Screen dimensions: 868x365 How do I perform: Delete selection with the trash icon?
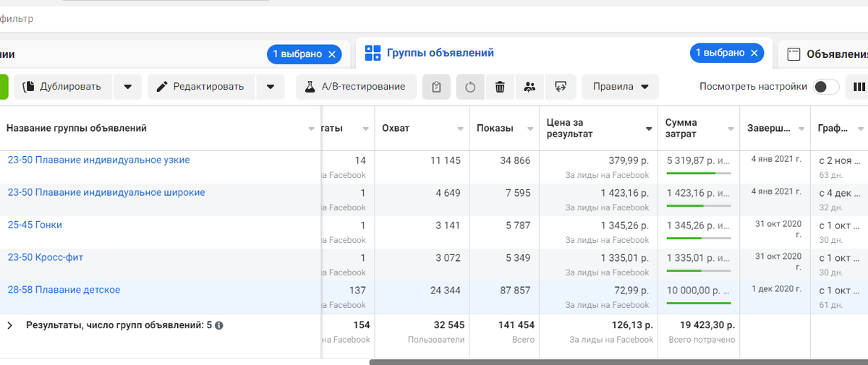coord(500,87)
